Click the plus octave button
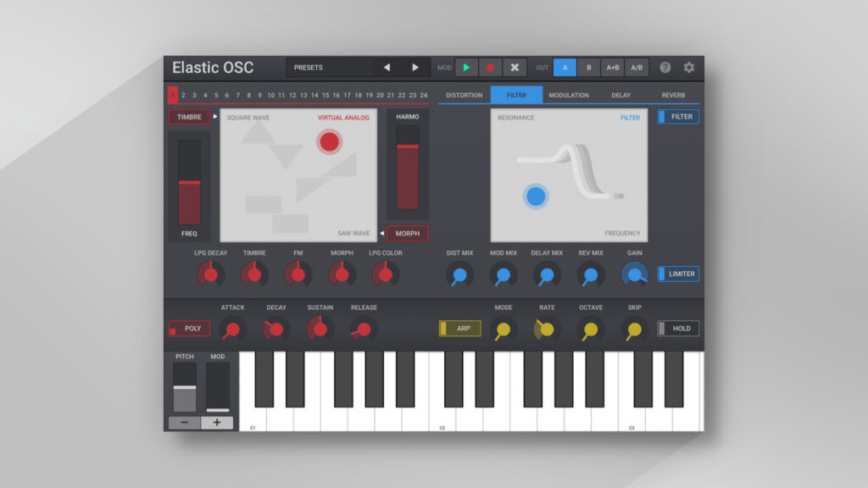This screenshot has height=488, width=868. tap(217, 423)
